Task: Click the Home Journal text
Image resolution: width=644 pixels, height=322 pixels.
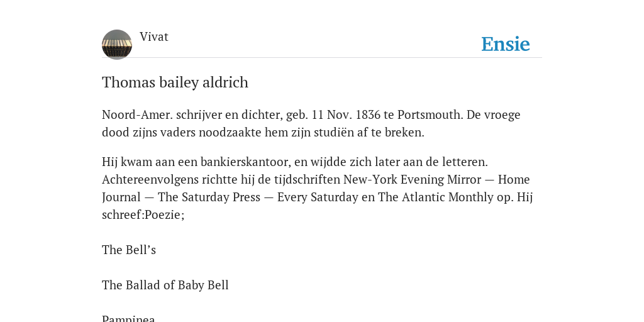Action: click(x=316, y=189)
